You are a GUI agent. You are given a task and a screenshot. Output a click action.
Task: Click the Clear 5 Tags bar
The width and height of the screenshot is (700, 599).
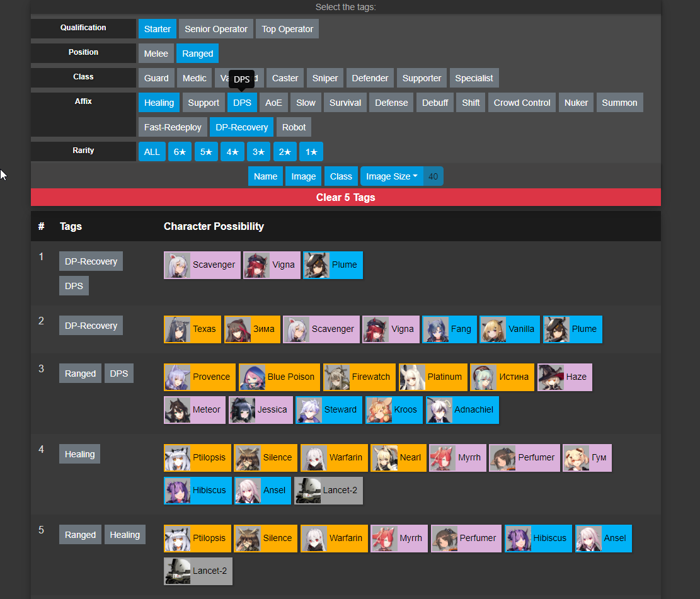point(345,197)
